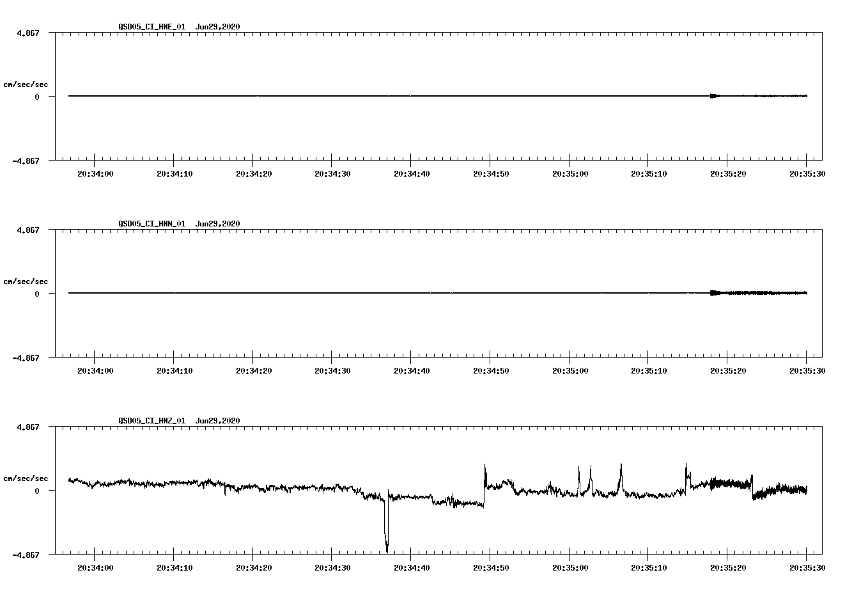Click the 0 axis label of HNZ plot
The width and height of the screenshot is (868, 591).
(37, 491)
